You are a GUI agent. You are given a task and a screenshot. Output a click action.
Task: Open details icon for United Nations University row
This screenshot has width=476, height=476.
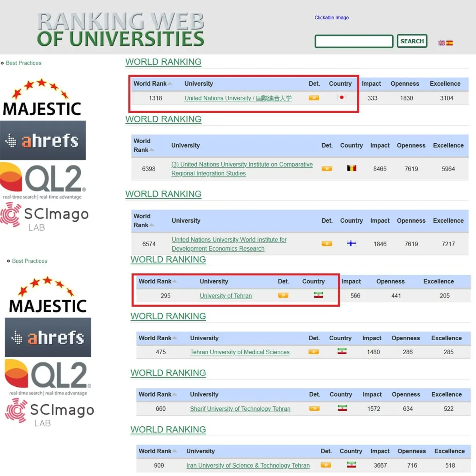[314, 98]
